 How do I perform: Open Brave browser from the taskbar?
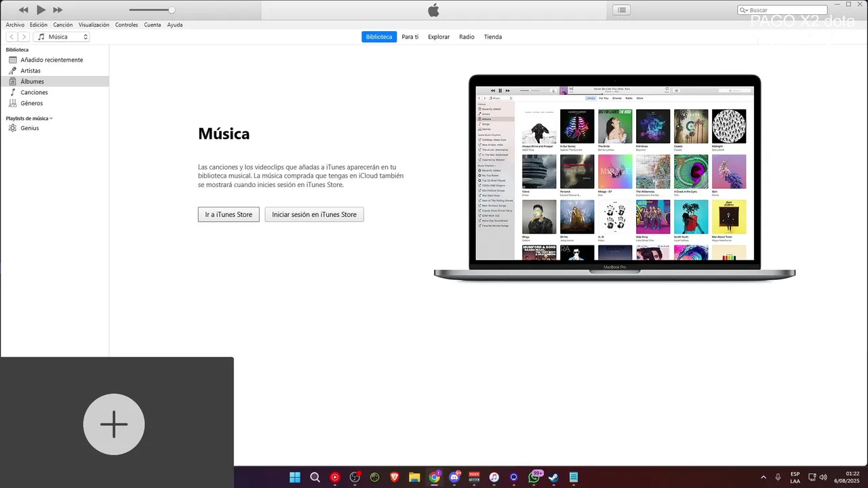[x=395, y=477]
